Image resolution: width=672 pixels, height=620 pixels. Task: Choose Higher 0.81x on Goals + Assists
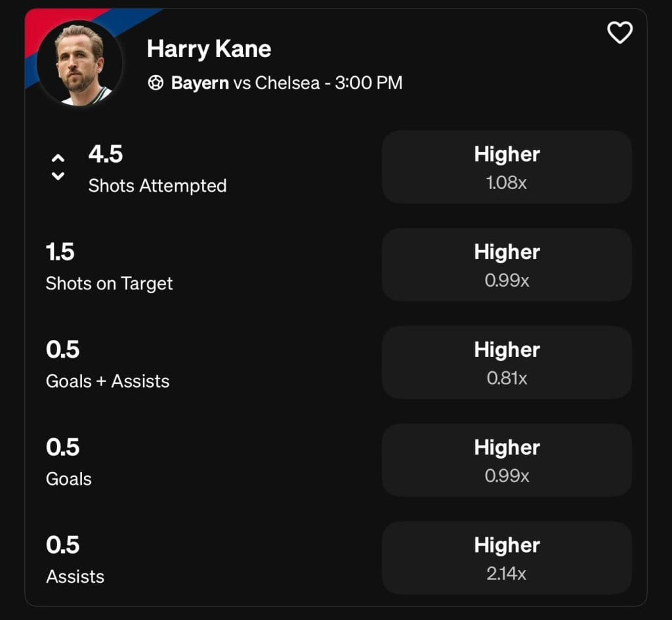[x=507, y=363]
